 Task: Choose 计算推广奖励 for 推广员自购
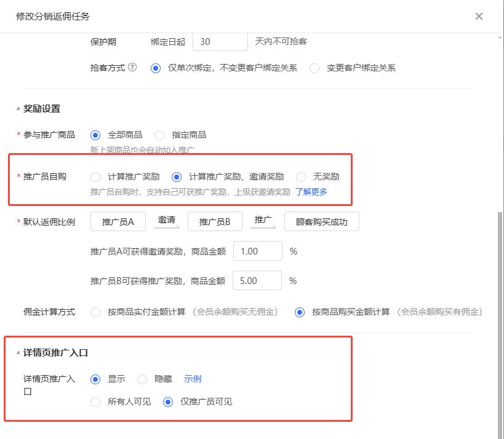coord(95,176)
